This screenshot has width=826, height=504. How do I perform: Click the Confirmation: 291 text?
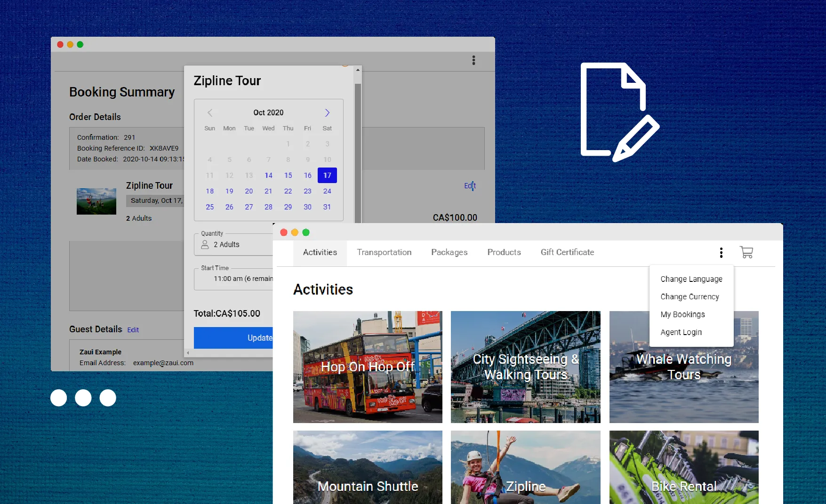pos(106,137)
